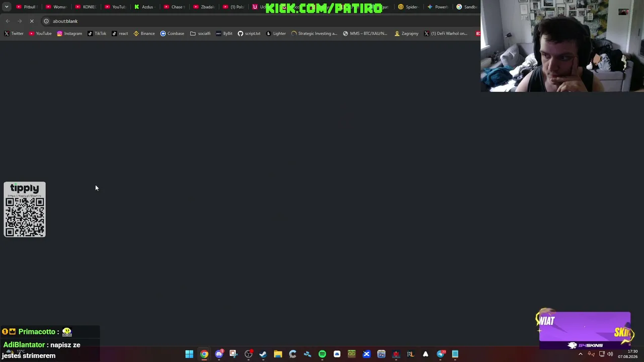Open the TikTok bookmark
The image size is (644, 362).
click(97, 34)
